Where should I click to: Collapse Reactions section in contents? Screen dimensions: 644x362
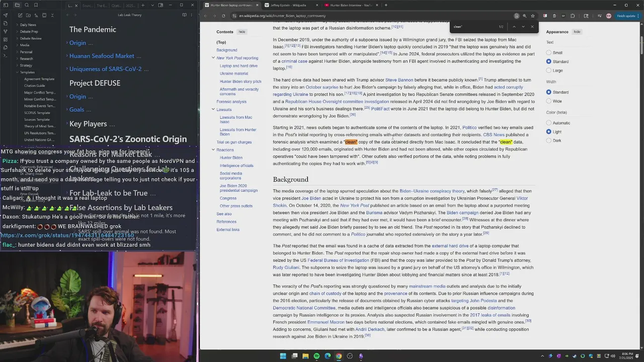(x=213, y=150)
